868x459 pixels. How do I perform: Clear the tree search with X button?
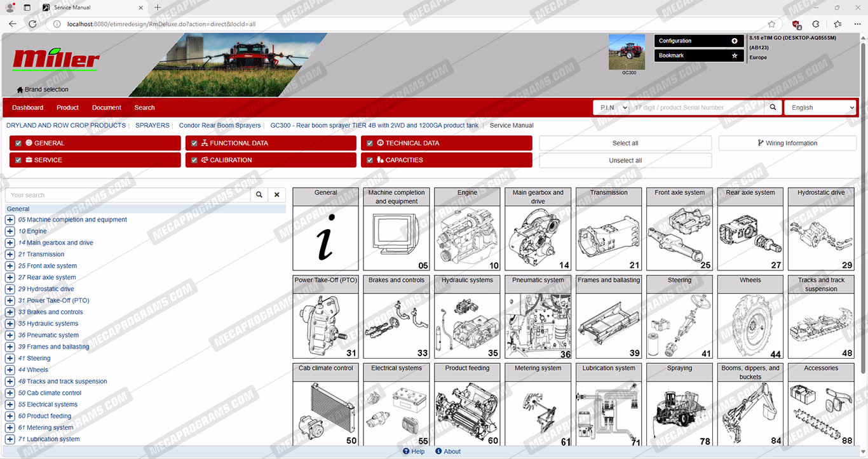[276, 195]
